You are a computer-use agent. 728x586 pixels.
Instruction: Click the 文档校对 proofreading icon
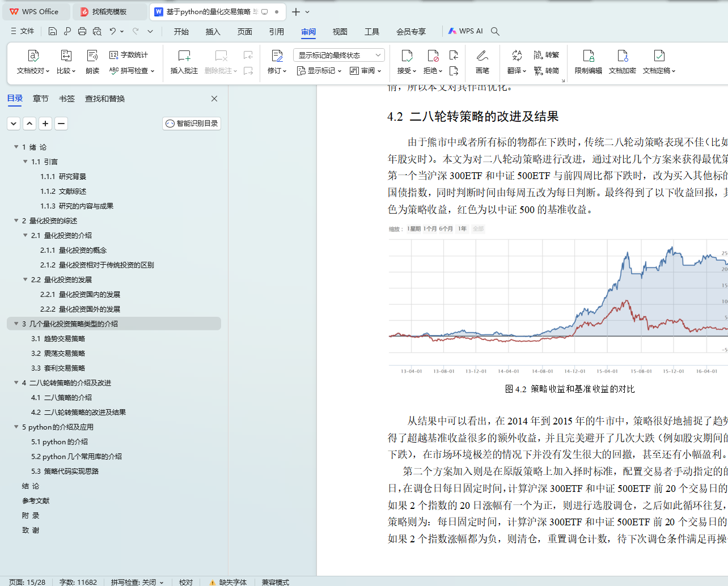point(33,56)
